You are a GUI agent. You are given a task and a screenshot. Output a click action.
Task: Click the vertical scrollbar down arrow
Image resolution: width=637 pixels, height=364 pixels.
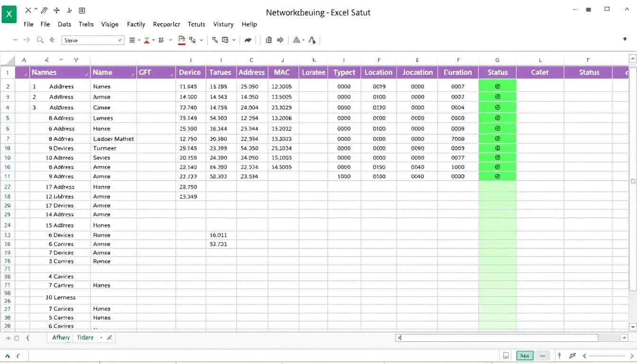pyautogui.click(x=633, y=327)
